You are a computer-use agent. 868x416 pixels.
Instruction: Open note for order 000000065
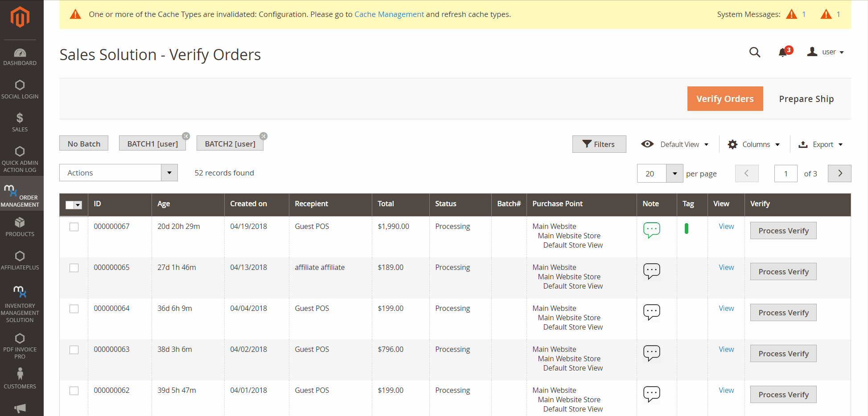(x=651, y=271)
